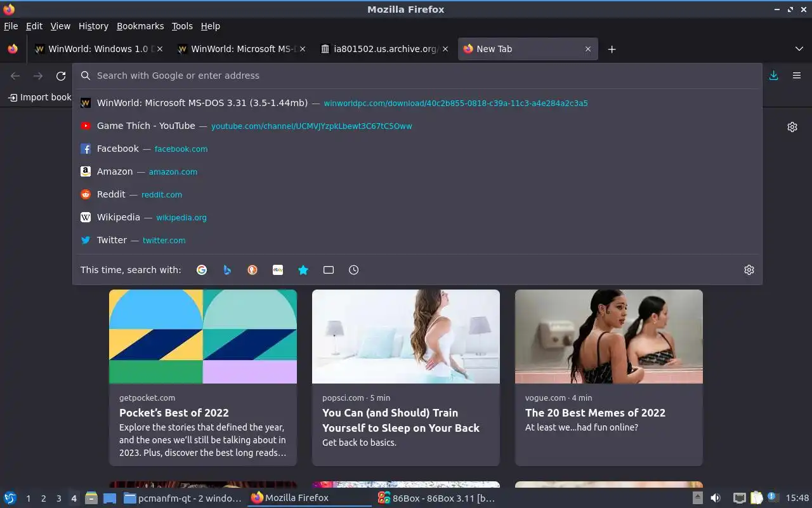The height and width of the screenshot is (508, 812).
Task: Search history using the clock icon
Action: (354, 270)
